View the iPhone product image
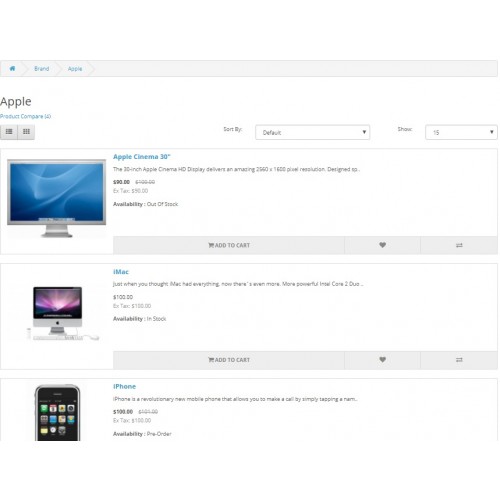 click(57, 413)
